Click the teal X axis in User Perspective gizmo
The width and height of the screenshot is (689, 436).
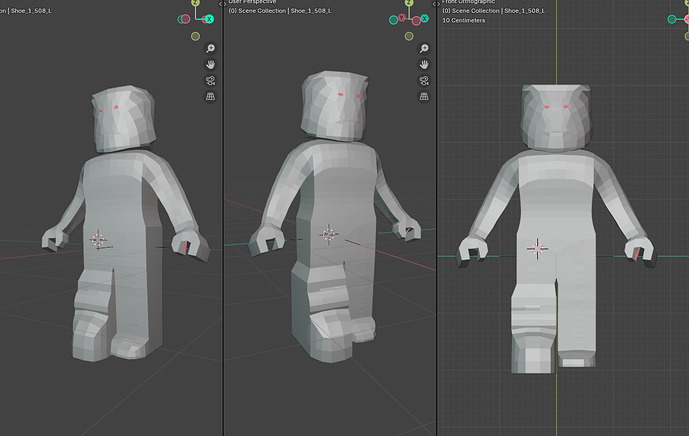(x=424, y=18)
